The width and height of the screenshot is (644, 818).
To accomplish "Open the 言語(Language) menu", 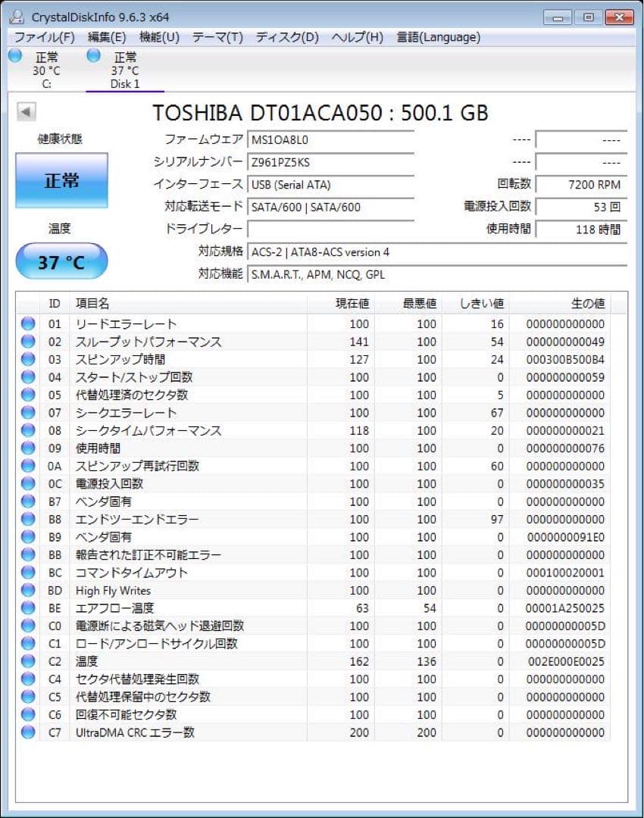I will [439, 37].
